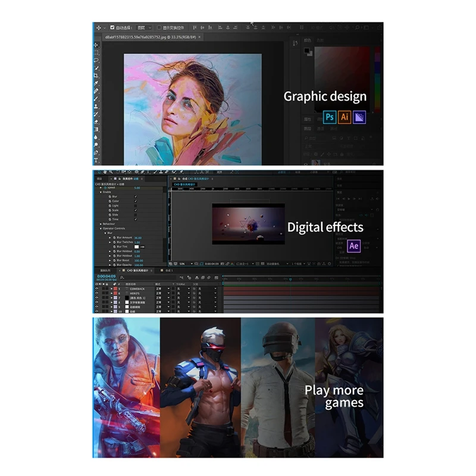The image size is (476, 476).
Task: Enable the Light checkbox under Enable
Action: click(x=136, y=206)
